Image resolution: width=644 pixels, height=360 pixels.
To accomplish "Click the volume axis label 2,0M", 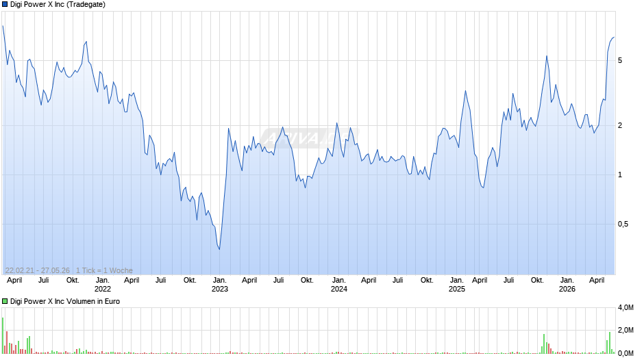I will point(626,331).
